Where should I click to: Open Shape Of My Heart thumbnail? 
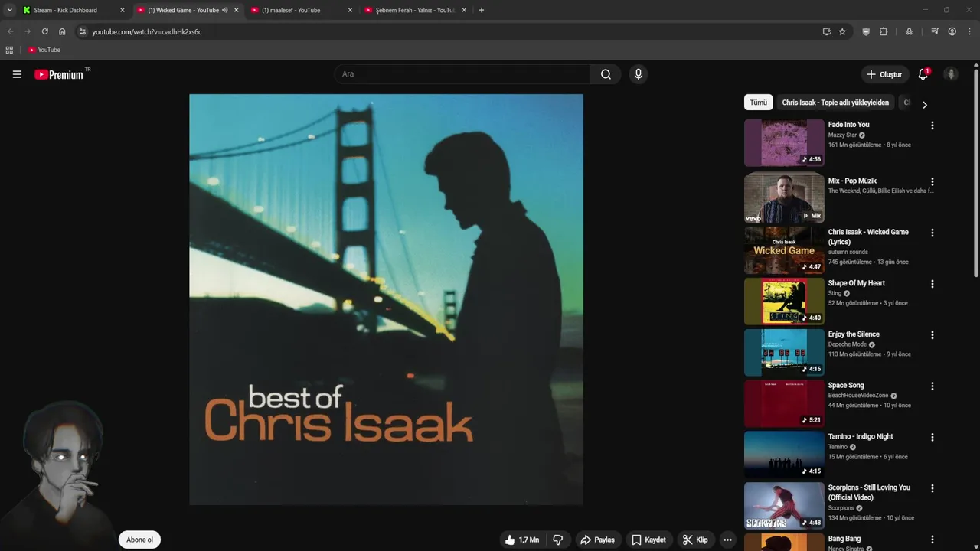(784, 301)
